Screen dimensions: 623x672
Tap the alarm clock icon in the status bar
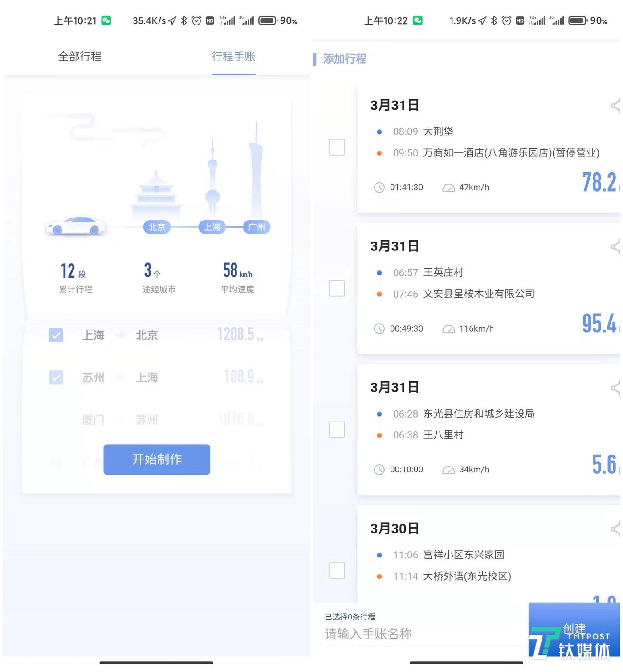tap(196, 20)
